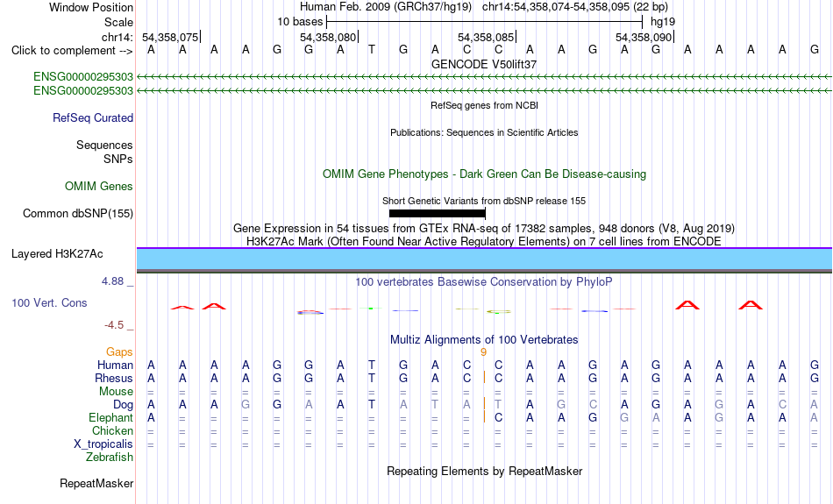This screenshot has width=833, height=504.
Task: Open Common dbSNP(155) track label
Action: [78, 214]
